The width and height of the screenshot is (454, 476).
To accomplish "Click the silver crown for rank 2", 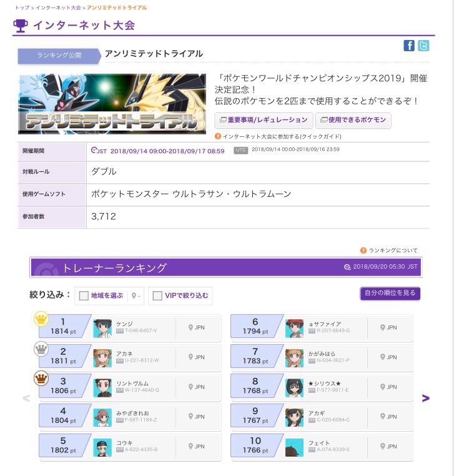I will tap(41, 349).
